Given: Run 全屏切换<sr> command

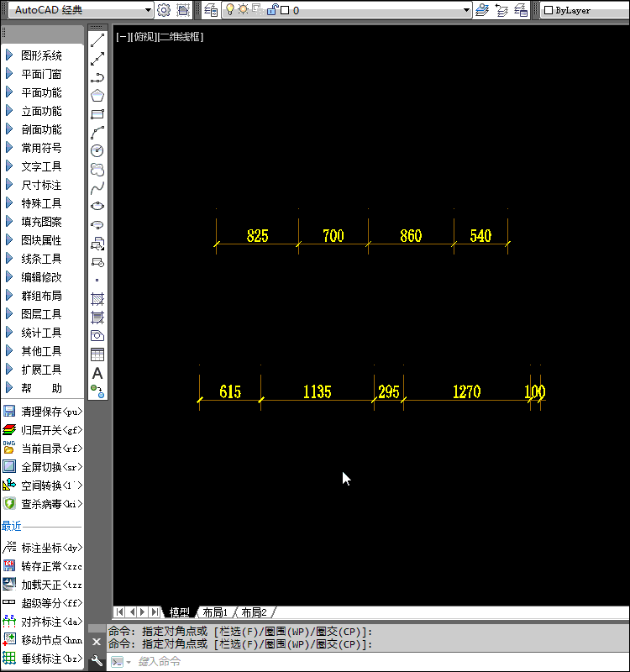Looking at the screenshot, I should (43, 467).
